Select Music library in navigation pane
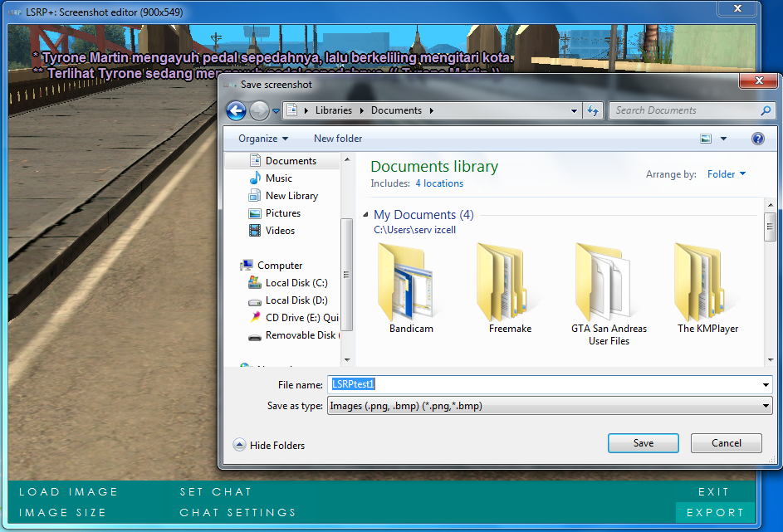Screen dimensions: 783x532 tap(279, 178)
